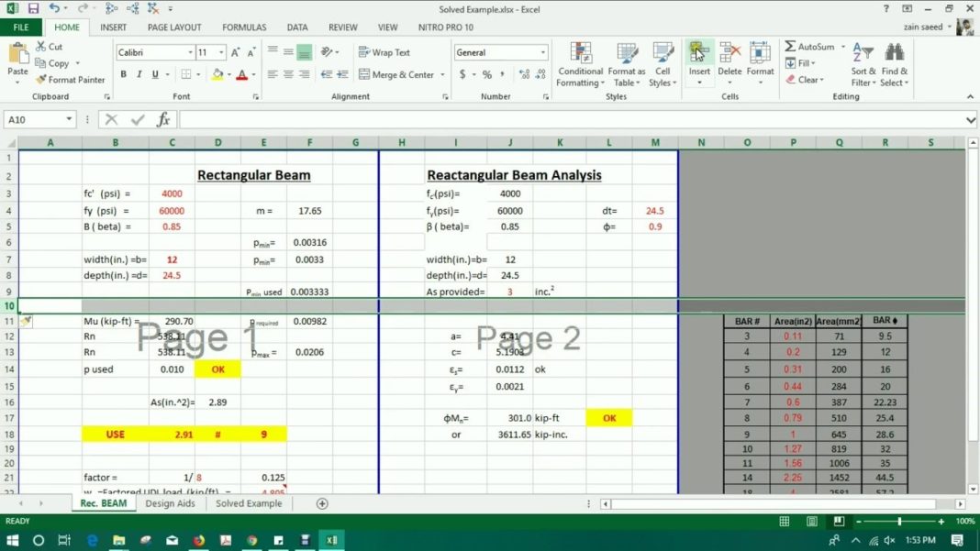The image size is (980, 551).
Task: Apply Bold formatting
Action: pyautogui.click(x=122, y=74)
